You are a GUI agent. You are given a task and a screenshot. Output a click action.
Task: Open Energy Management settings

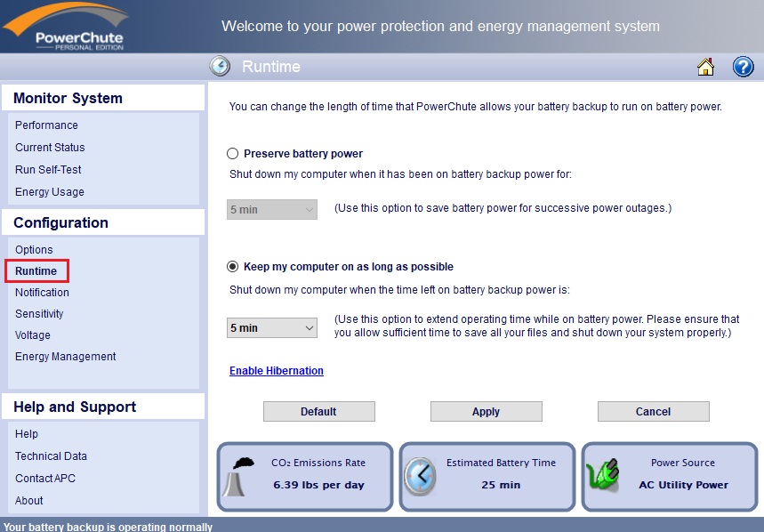(x=65, y=357)
